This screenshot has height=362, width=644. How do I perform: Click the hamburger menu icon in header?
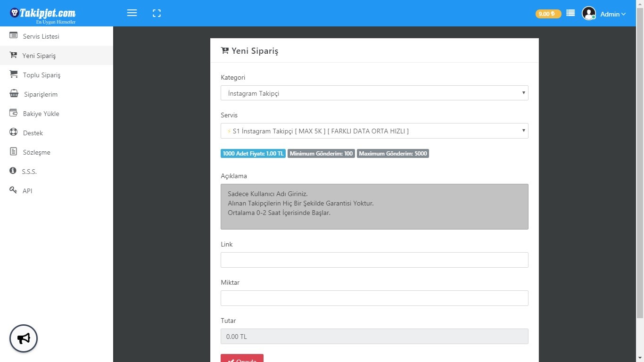pyautogui.click(x=132, y=13)
